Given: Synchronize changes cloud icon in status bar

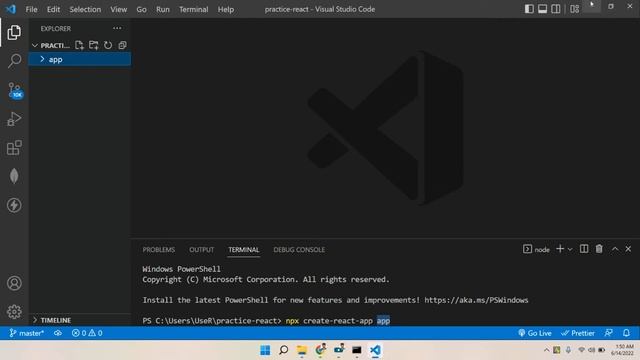Looking at the screenshot, I should 58,333.
